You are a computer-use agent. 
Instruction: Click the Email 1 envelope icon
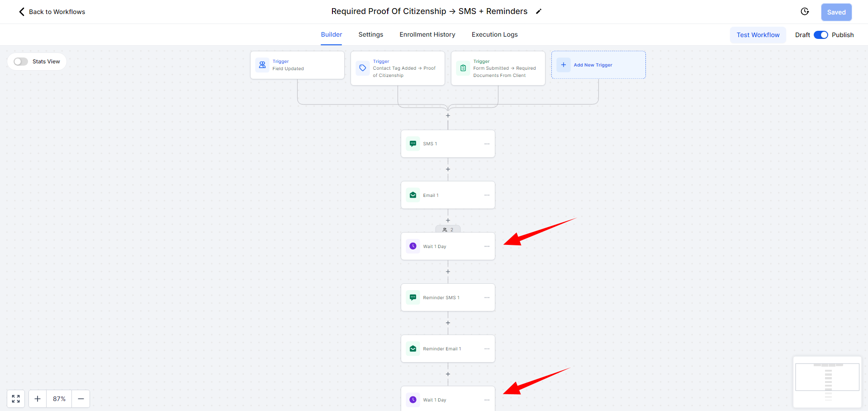coord(413,195)
